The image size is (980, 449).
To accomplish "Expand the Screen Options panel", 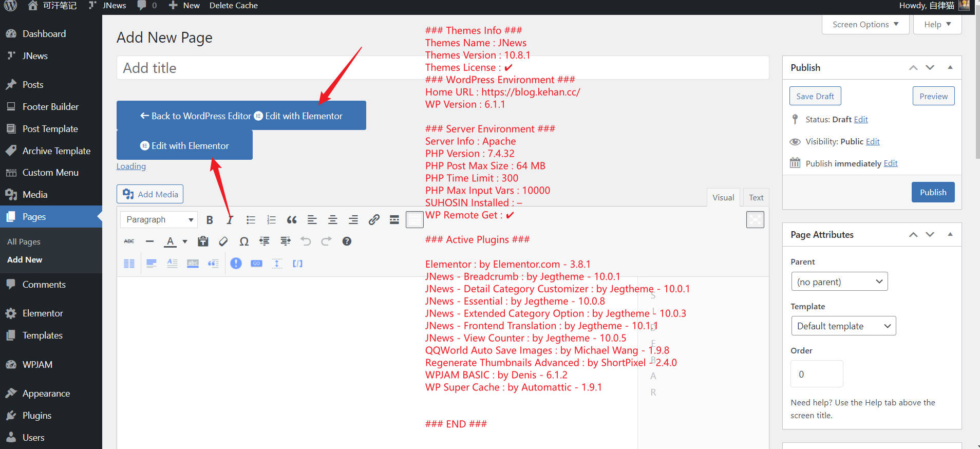I will [x=865, y=25].
